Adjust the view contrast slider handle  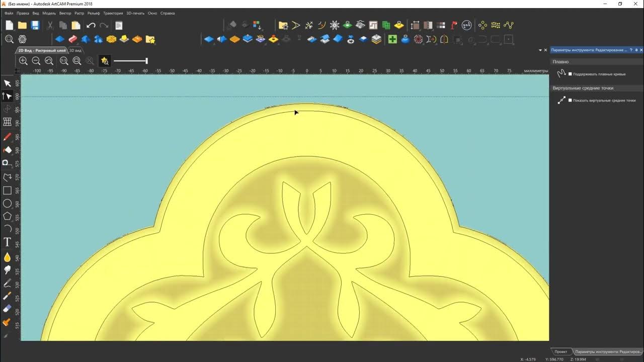(x=146, y=61)
